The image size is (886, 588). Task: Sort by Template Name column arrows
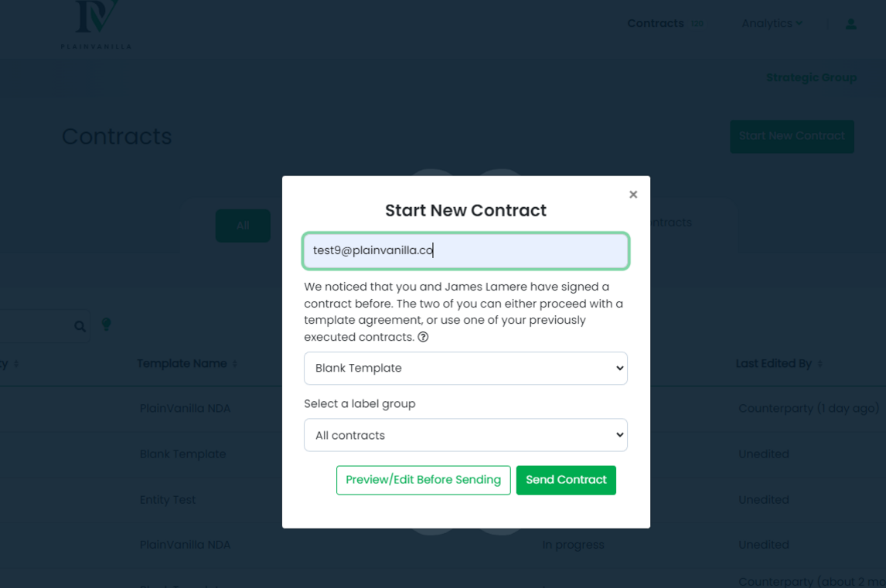pos(235,364)
